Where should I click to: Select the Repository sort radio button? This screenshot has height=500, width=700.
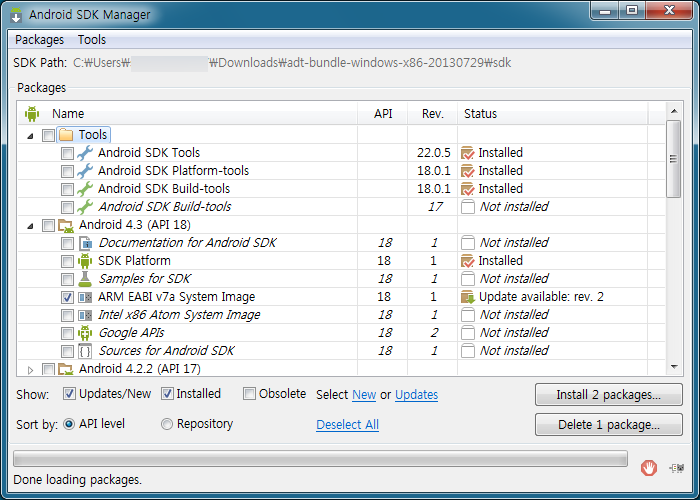coord(167,424)
